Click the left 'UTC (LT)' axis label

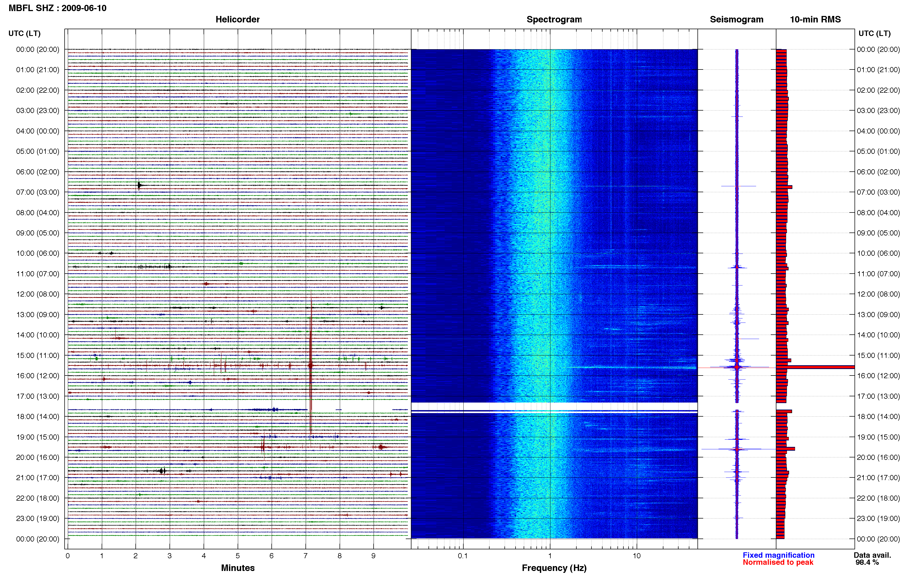[x=24, y=33]
